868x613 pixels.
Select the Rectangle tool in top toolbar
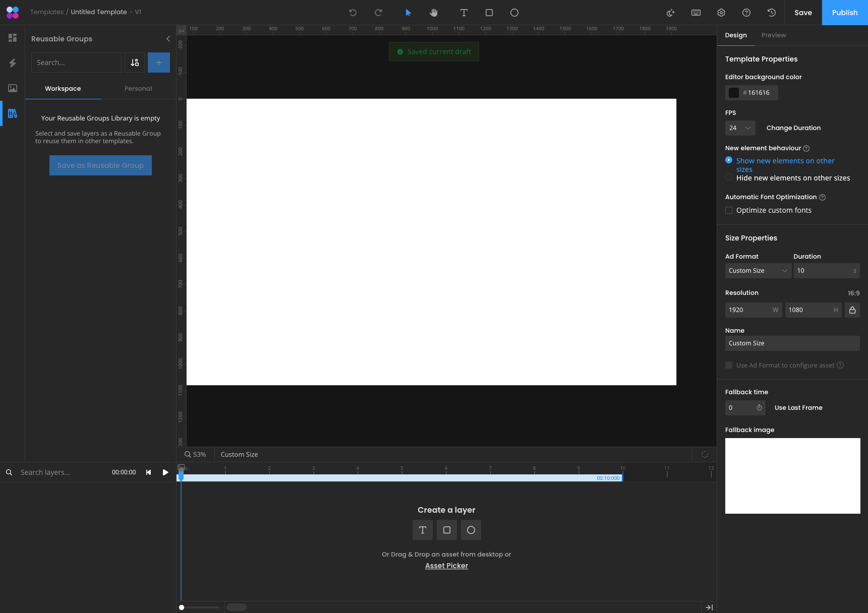click(489, 13)
